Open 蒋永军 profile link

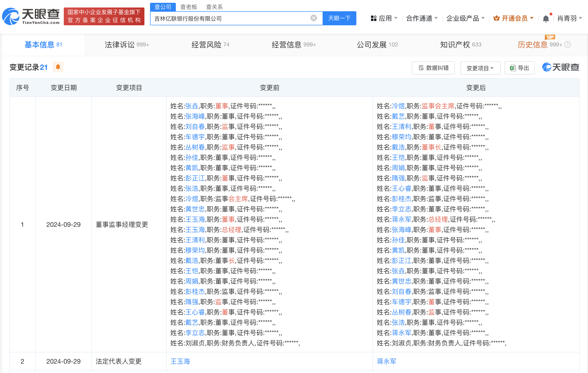tap(386, 361)
